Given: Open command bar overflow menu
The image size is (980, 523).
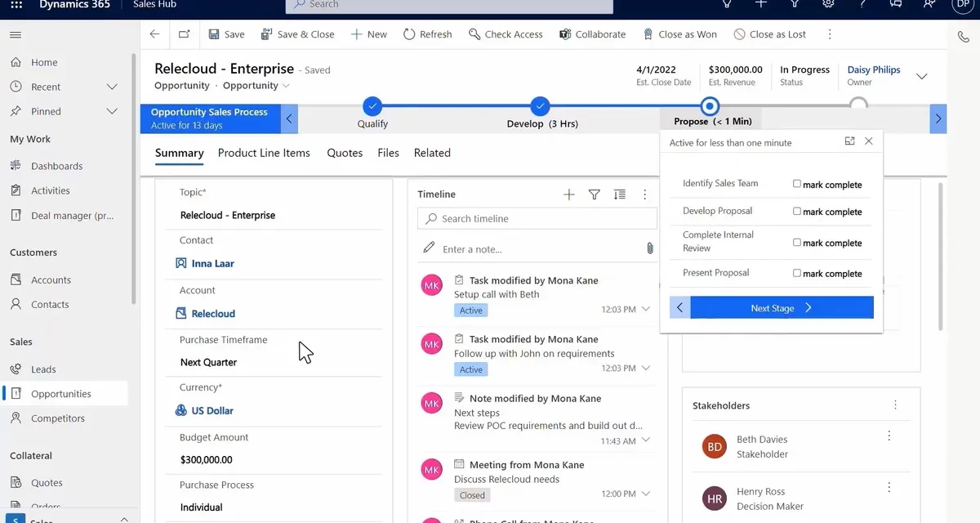Looking at the screenshot, I should tap(830, 34).
